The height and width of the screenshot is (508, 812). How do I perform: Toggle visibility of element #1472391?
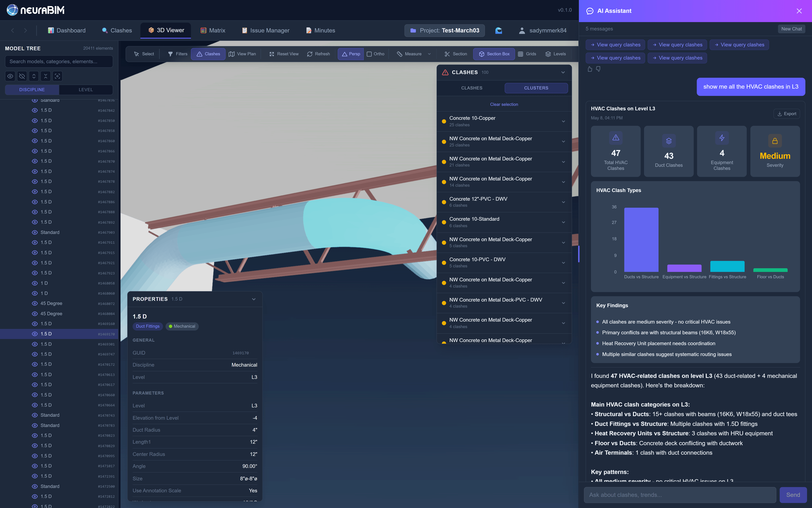point(35,476)
